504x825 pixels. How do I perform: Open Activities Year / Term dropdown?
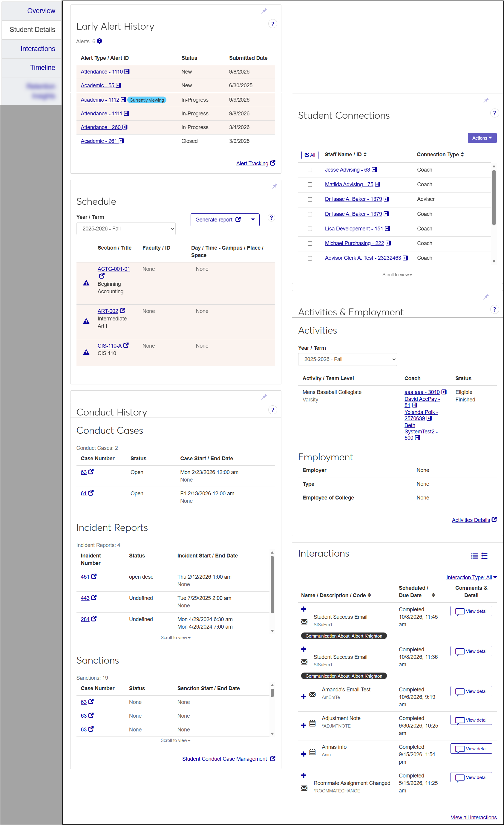click(x=347, y=359)
